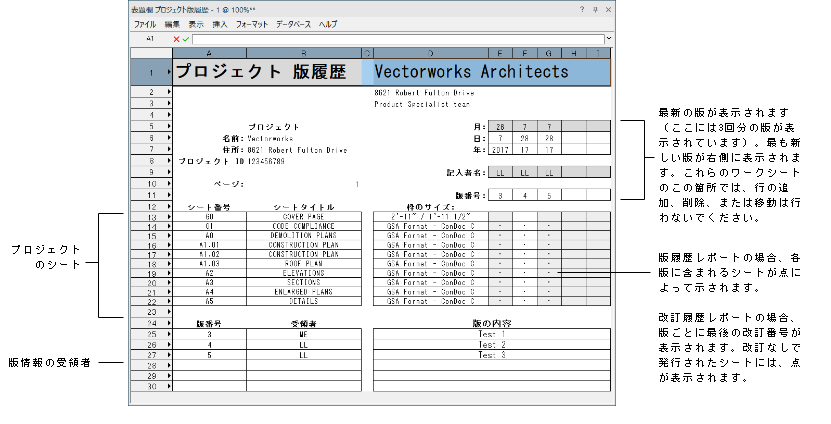Screen dimensions: 831x424
Task: Select column H header
Action: point(574,53)
